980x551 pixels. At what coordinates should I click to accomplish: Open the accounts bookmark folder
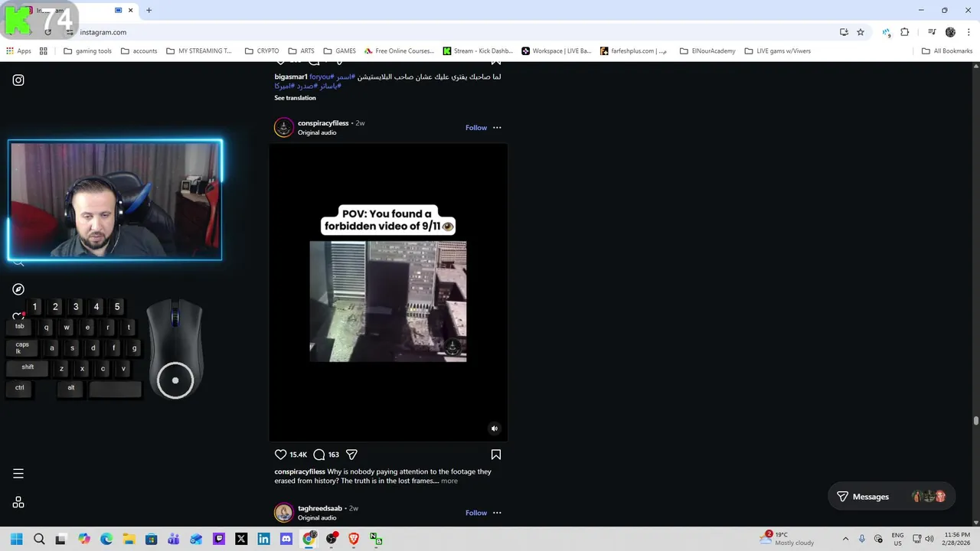[x=139, y=51]
